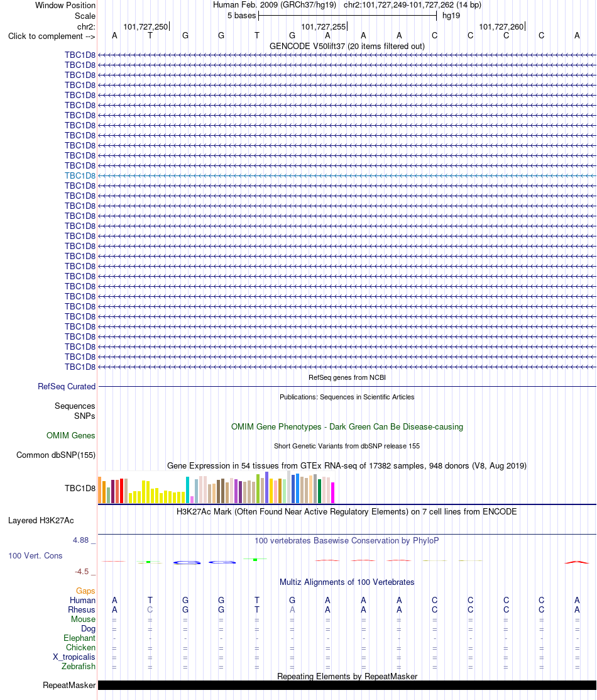Click the GTEx 'Gene Expression in 54 tissues' title

tap(347, 465)
